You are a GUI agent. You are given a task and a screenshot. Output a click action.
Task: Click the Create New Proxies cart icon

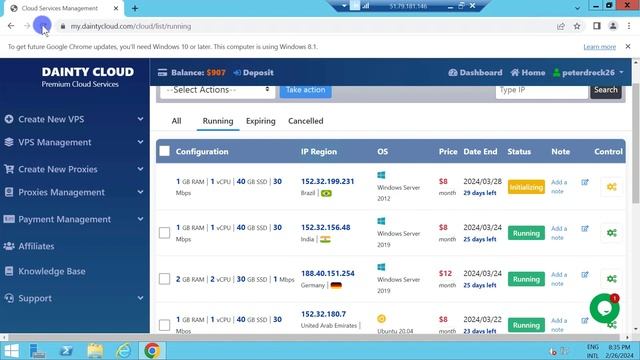[9, 169]
